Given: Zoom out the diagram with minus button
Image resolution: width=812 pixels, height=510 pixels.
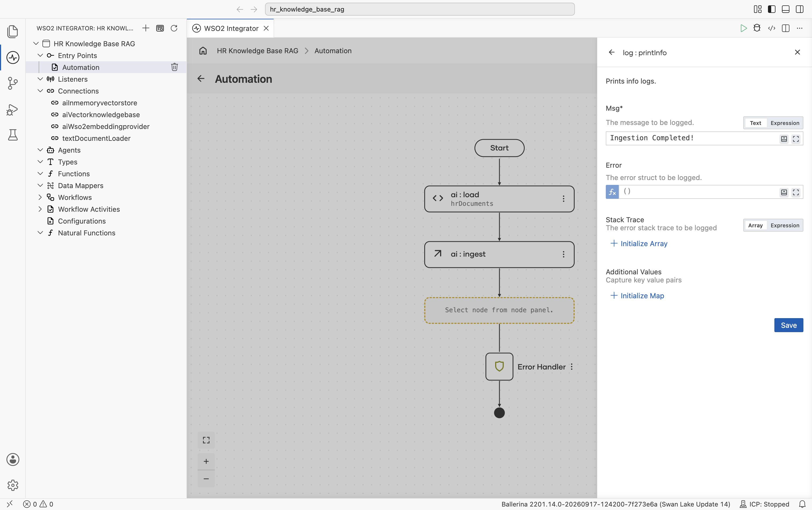Looking at the screenshot, I should [x=206, y=479].
